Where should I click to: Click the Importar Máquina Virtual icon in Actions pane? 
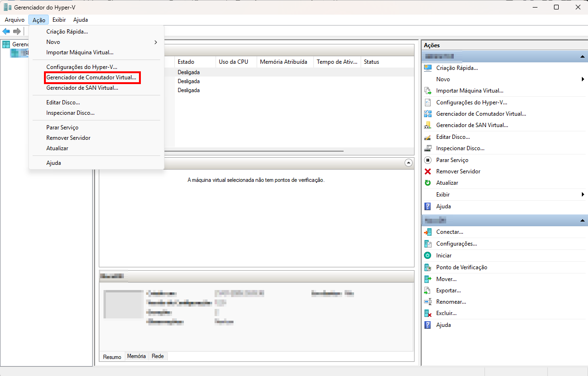(x=428, y=91)
